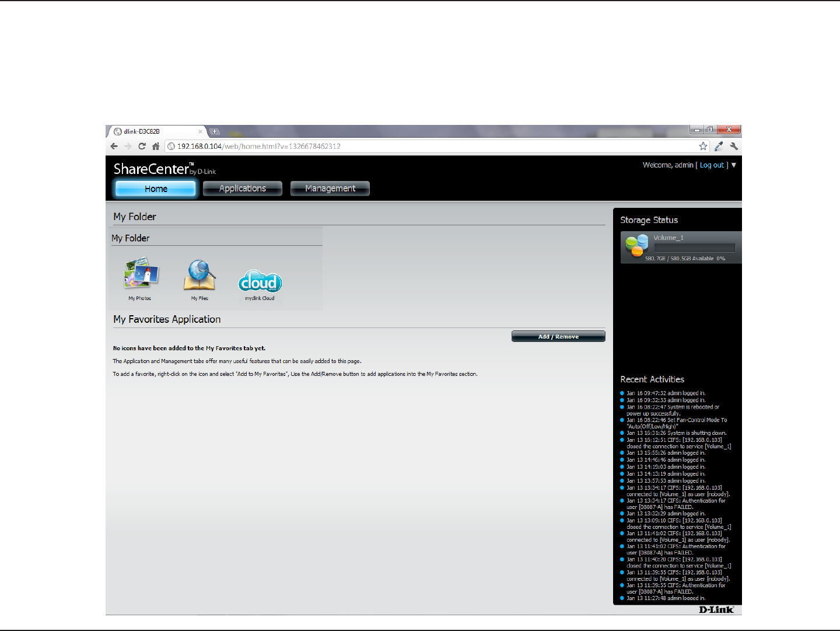Image resolution: width=840 pixels, height=631 pixels.
Task: Close the dlink-D3C82B browser tab
Action: pos(200,131)
